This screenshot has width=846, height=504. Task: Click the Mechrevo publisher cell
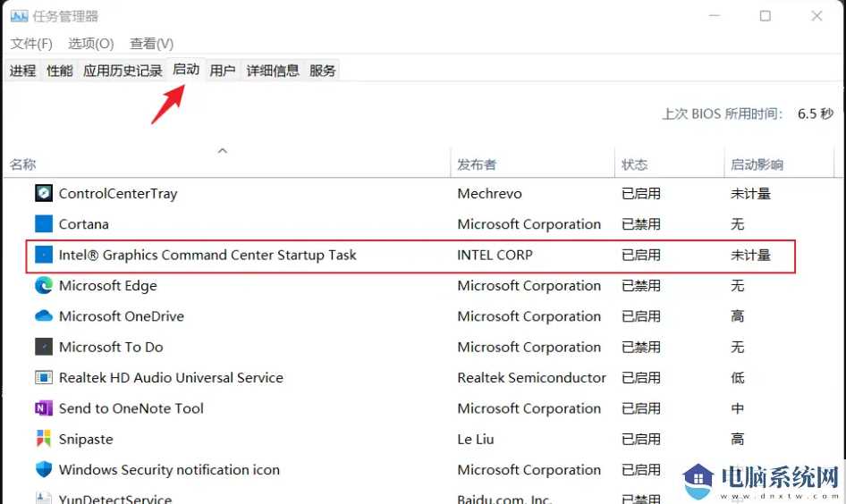pos(489,194)
